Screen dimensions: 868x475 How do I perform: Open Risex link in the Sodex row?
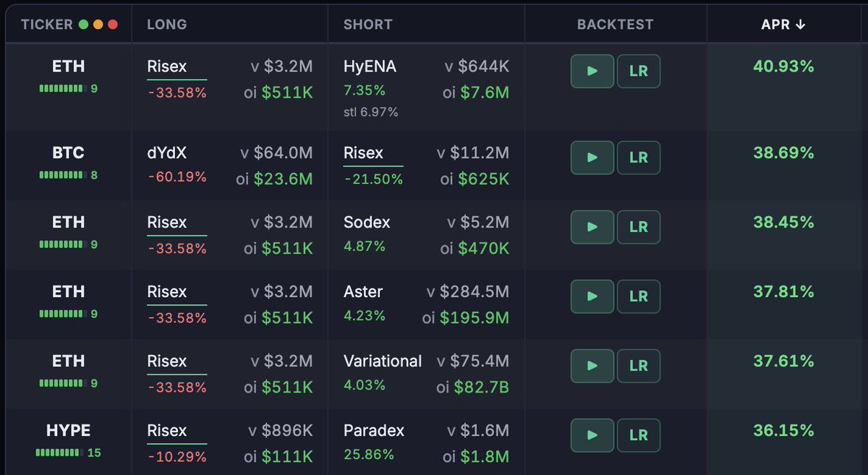[x=167, y=223]
